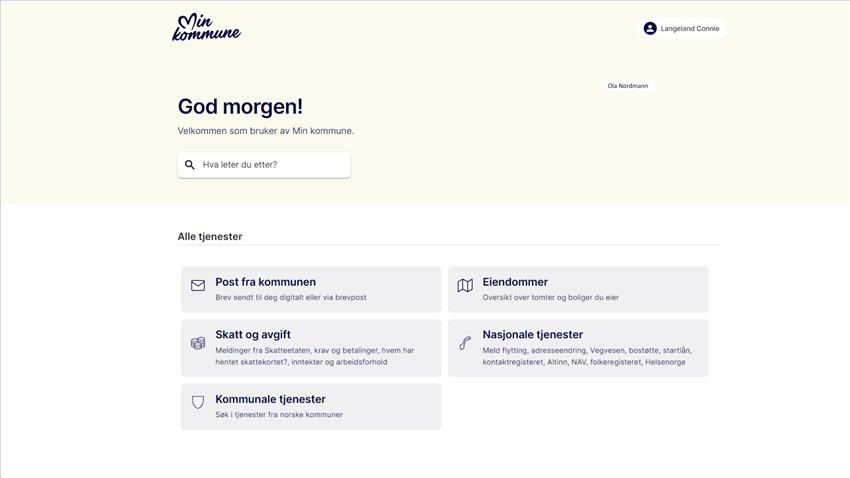This screenshot has height=478, width=850.
Task: Focus the 'Hva leter du etter?' search field
Action: 264,165
